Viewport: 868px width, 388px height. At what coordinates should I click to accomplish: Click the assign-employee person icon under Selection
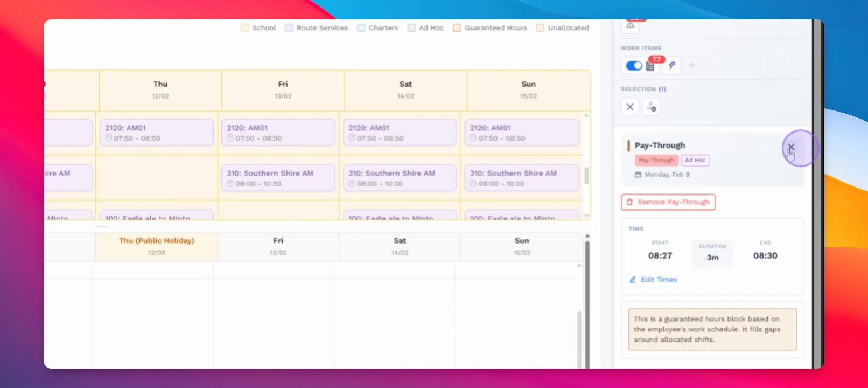coord(651,107)
